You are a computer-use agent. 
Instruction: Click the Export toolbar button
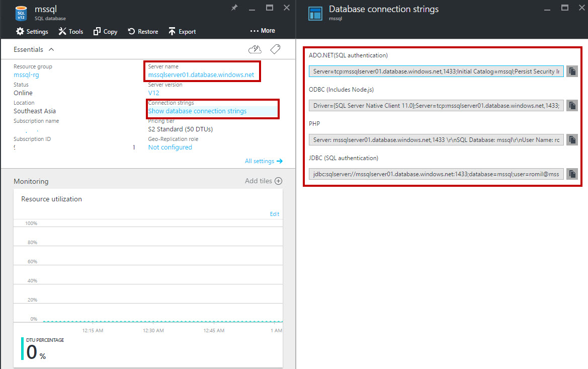click(x=182, y=32)
